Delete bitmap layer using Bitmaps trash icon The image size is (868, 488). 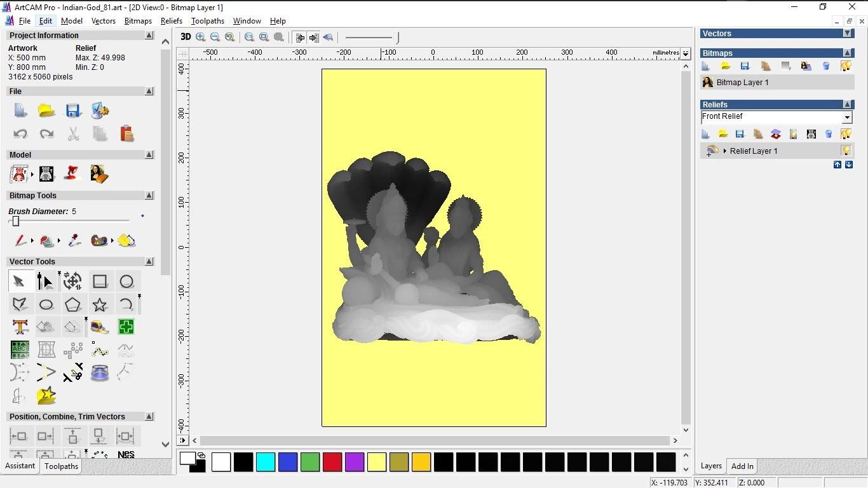tap(826, 66)
